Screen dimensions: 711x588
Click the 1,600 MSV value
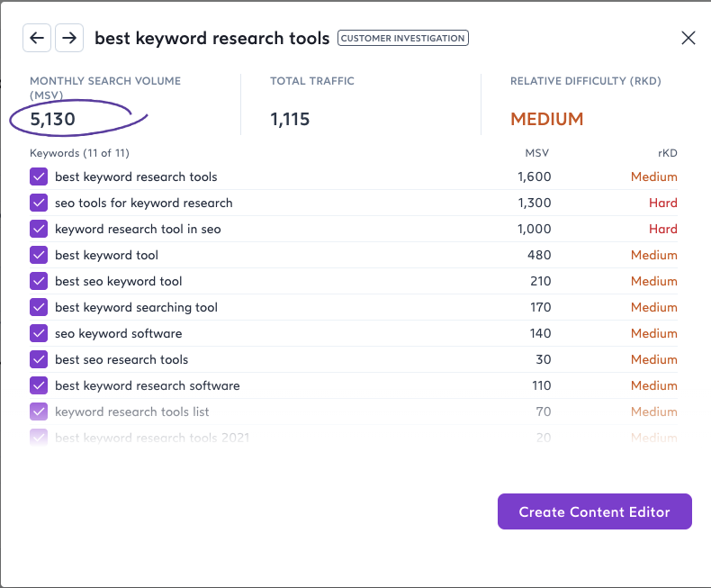point(535,176)
